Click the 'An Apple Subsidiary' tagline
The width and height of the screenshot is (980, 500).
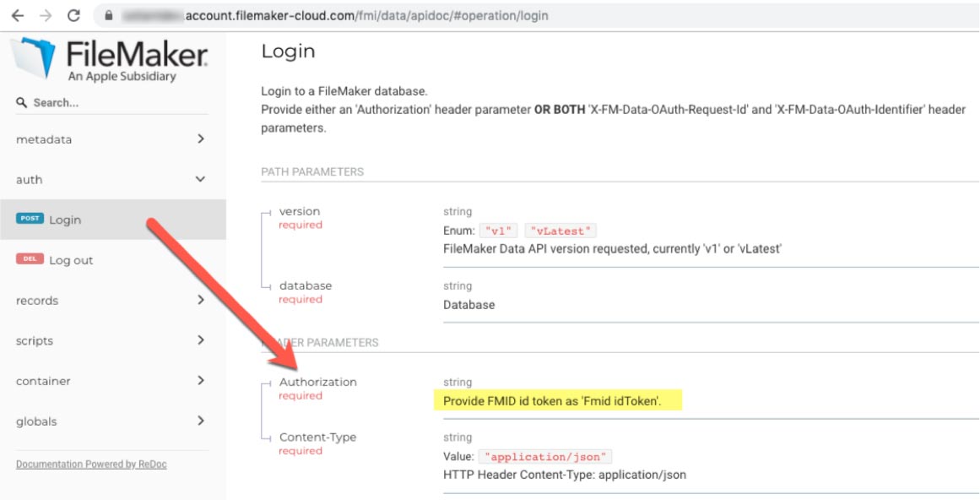point(122,77)
